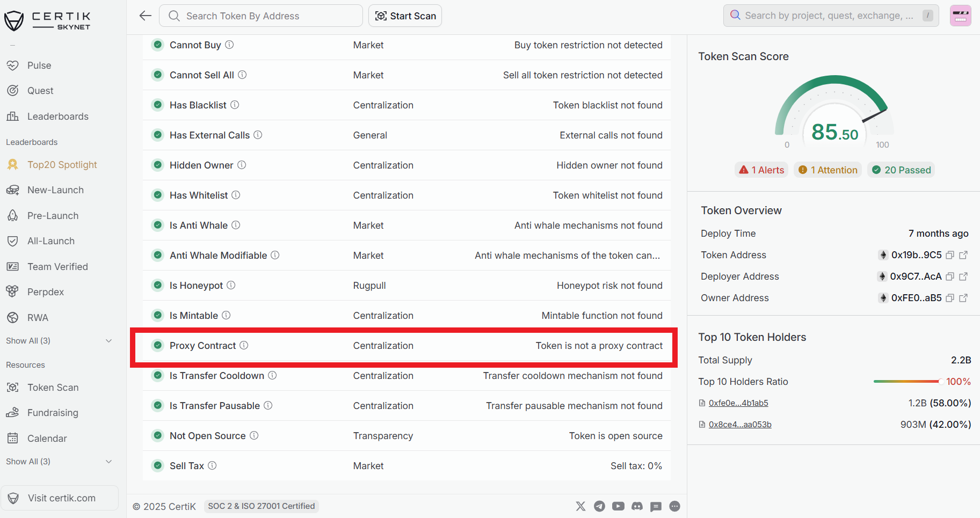Viewport: 980px width, 518px height.
Task: Open holder address 0xfe0e...4b1ab5
Action: click(x=738, y=403)
